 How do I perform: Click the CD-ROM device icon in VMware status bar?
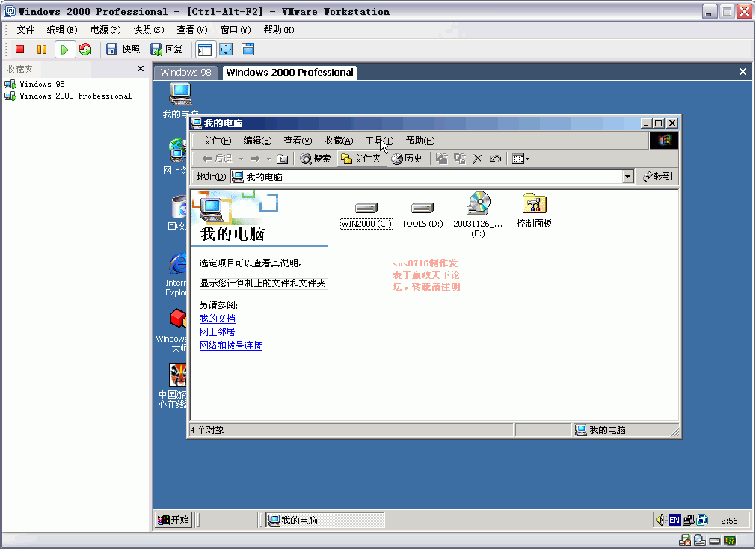(x=700, y=542)
